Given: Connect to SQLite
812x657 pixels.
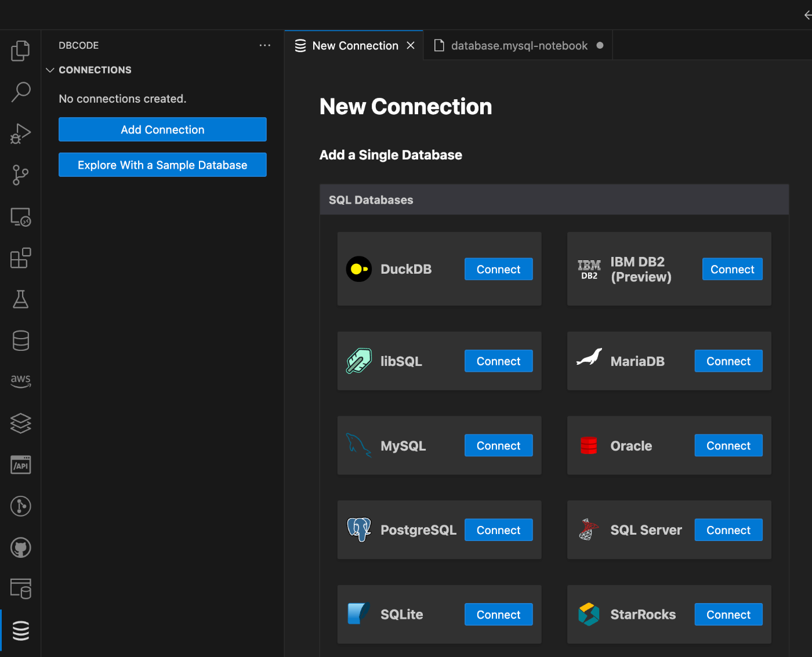Looking at the screenshot, I should tap(498, 615).
